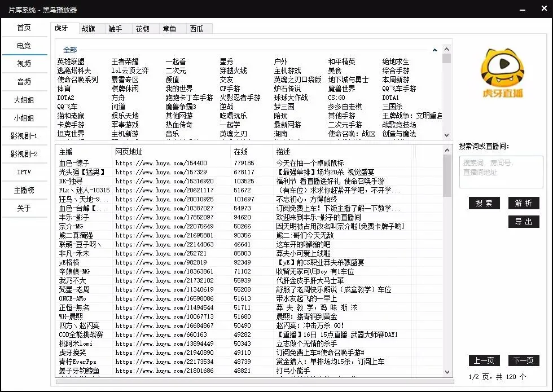Viewport: 553px width, 392px height.
Task: Click description 立志做个无情的杀手
Action: click(x=306, y=343)
